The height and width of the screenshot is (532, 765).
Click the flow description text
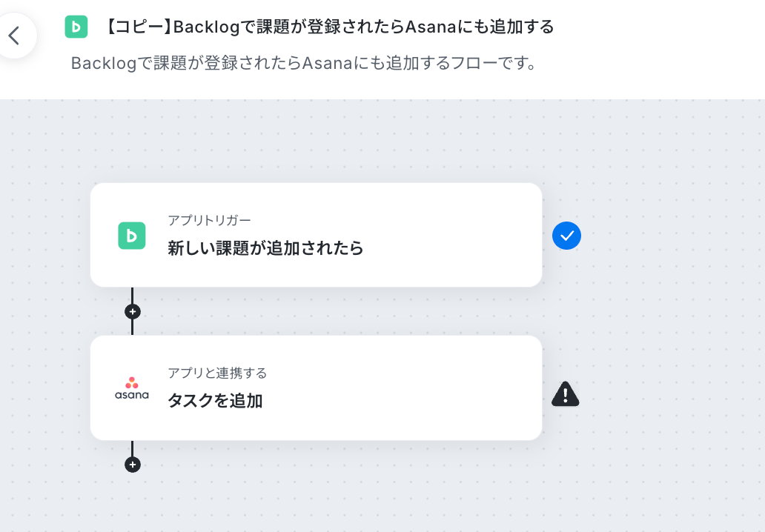305,63
